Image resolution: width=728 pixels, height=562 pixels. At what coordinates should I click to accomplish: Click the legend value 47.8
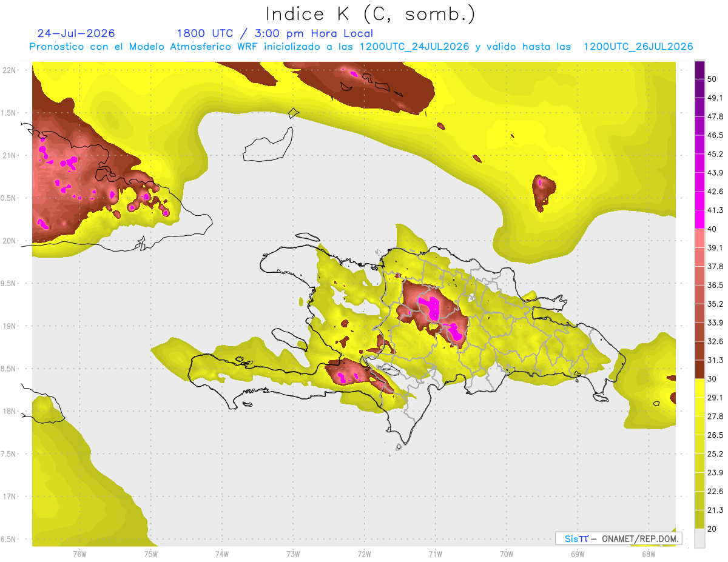[x=715, y=116]
